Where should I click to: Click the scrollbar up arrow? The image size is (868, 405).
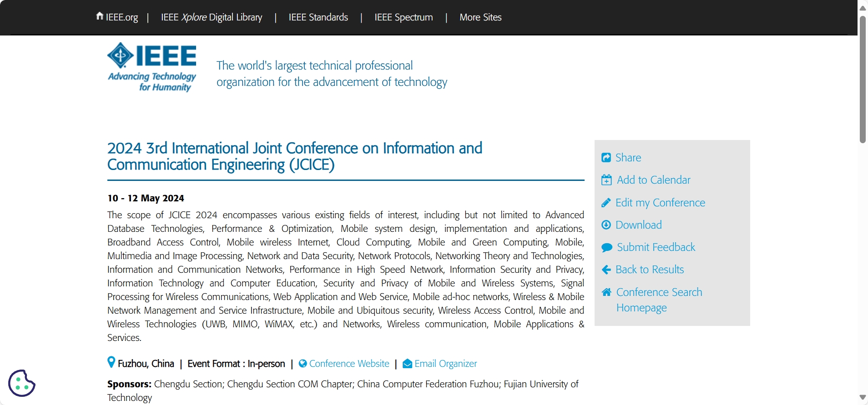pyautogui.click(x=863, y=8)
